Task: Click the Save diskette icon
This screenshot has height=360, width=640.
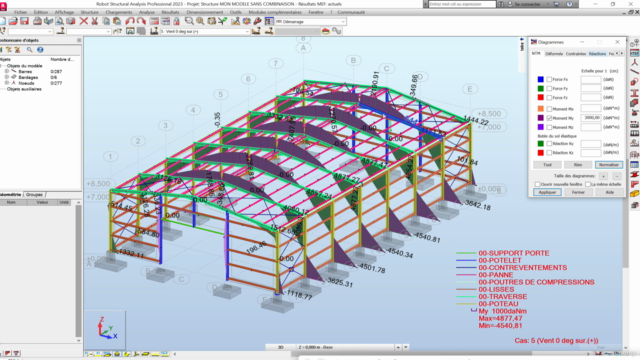Action: click(24, 21)
